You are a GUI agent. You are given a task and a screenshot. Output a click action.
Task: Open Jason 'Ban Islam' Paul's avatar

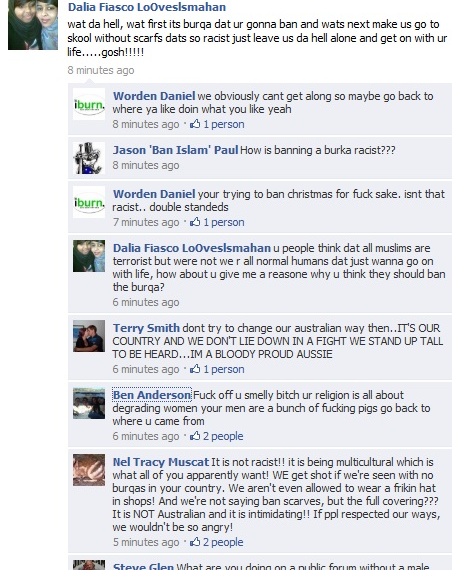click(89, 158)
